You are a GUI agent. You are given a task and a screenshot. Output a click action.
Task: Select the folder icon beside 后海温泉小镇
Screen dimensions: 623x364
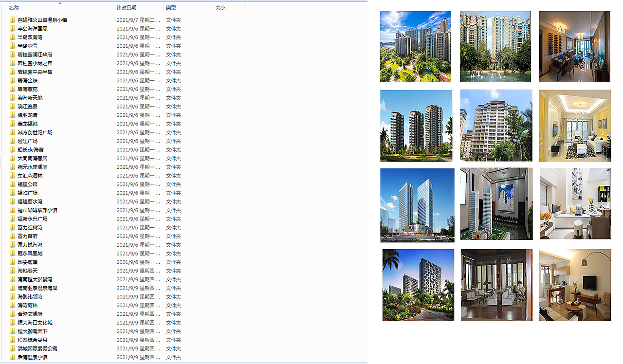pos(13,357)
